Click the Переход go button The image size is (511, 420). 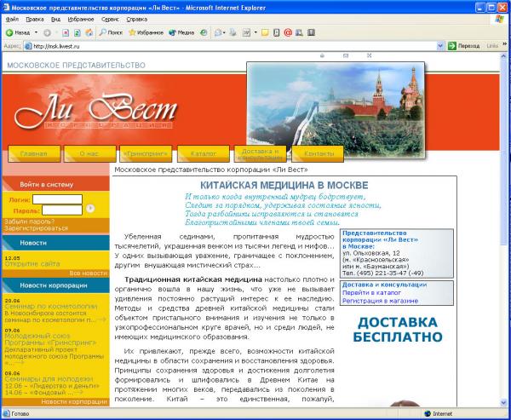tap(463, 46)
